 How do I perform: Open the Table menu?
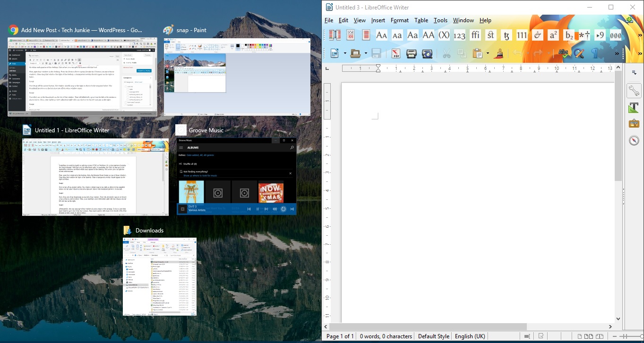click(421, 20)
